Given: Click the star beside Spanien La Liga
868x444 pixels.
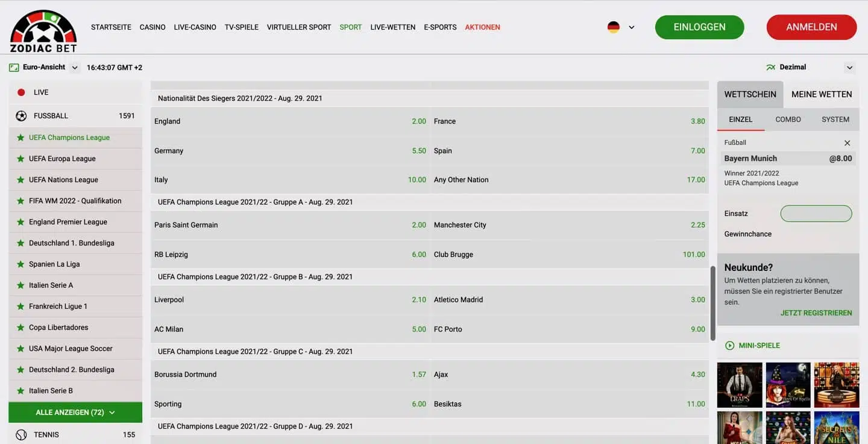Looking at the screenshot, I should click(21, 264).
